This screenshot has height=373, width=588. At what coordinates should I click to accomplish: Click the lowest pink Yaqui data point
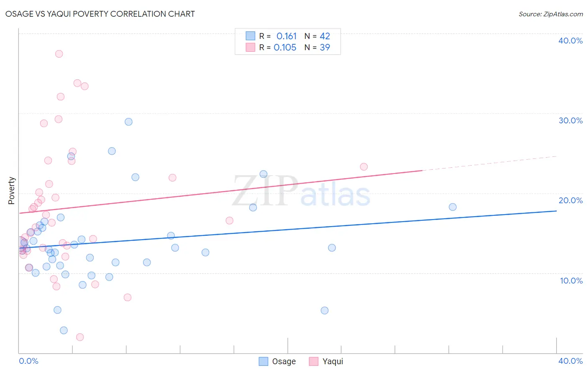pos(80,337)
